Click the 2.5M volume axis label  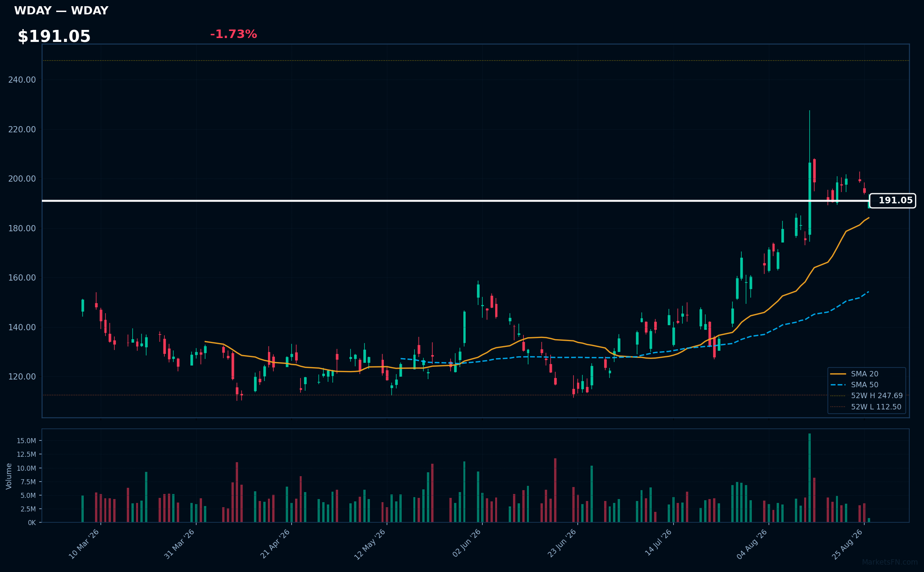(28, 509)
